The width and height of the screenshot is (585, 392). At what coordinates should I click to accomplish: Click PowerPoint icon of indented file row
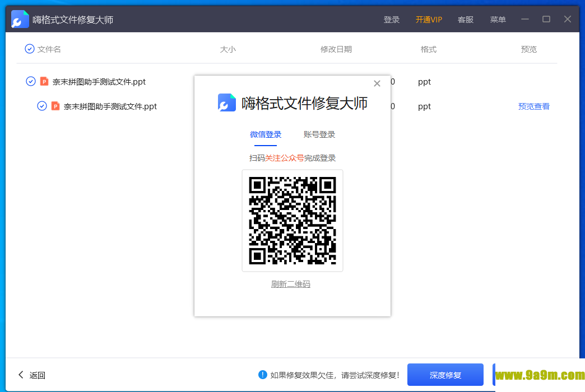coord(55,106)
